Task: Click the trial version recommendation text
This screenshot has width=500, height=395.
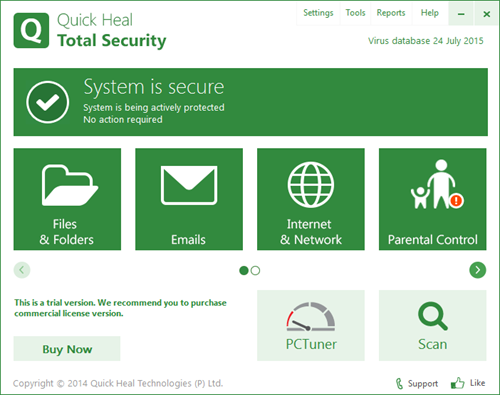Action: pos(120,308)
